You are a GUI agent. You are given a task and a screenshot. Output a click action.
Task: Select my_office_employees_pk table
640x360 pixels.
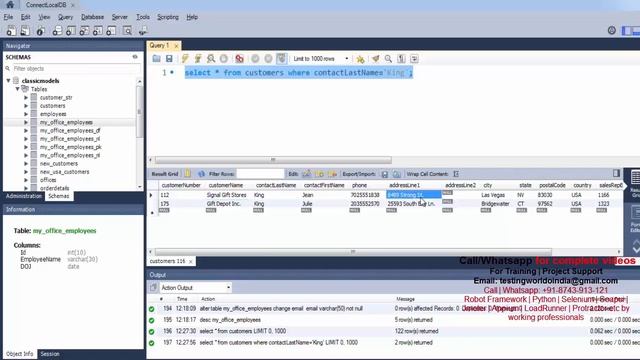tap(71, 147)
